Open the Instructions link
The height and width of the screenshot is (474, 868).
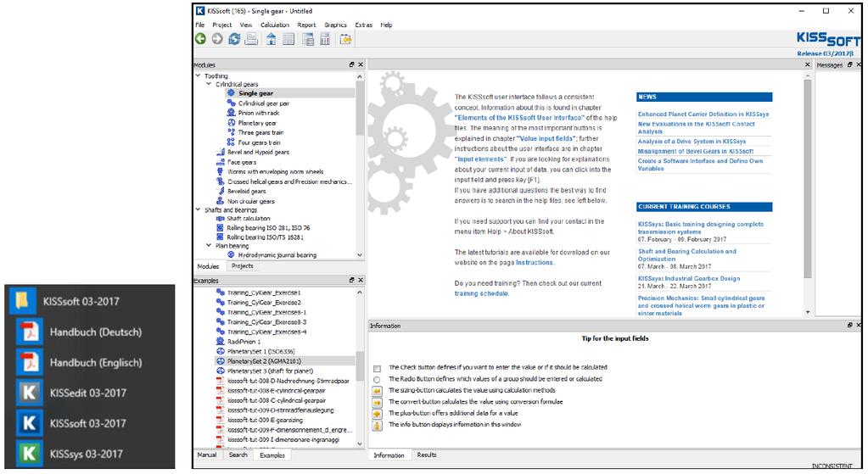point(535,263)
